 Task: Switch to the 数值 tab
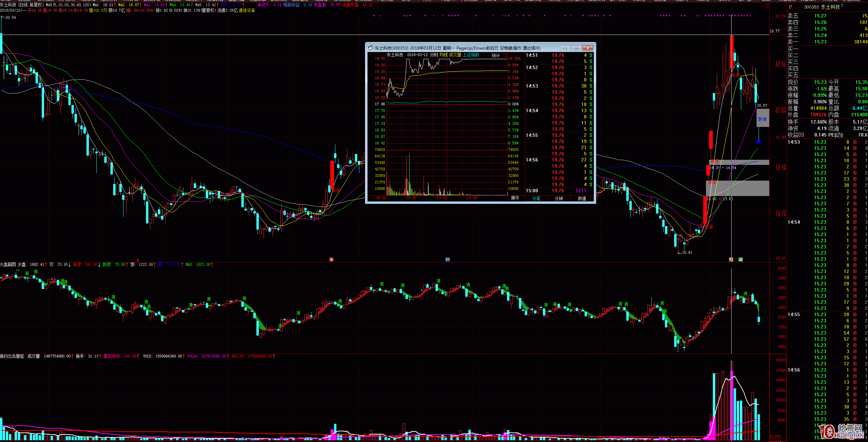click(582, 198)
